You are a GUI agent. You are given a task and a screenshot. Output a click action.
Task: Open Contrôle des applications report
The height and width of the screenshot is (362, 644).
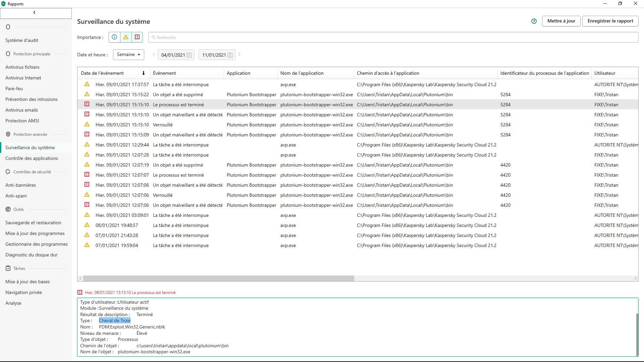tap(32, 158)
